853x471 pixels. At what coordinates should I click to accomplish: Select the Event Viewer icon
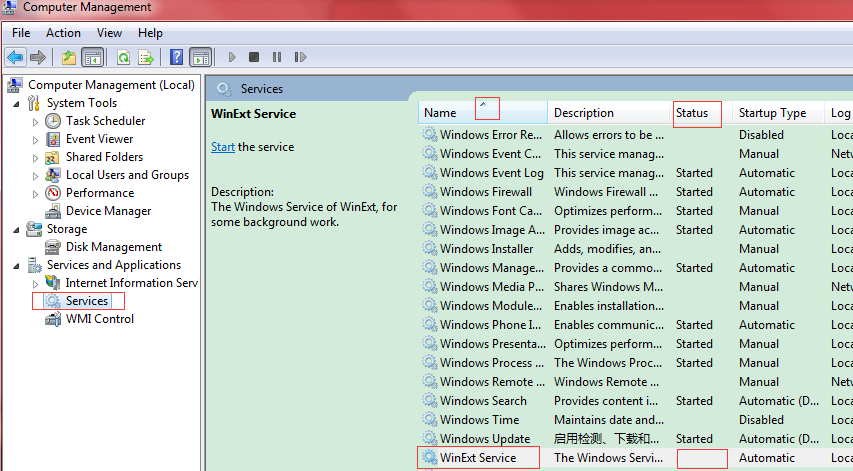point(53,139)
